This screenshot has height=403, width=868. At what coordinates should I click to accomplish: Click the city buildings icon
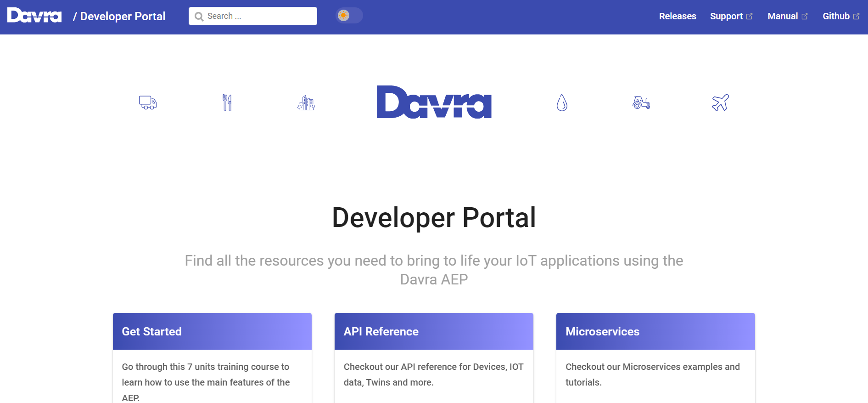tap(306, 102)
